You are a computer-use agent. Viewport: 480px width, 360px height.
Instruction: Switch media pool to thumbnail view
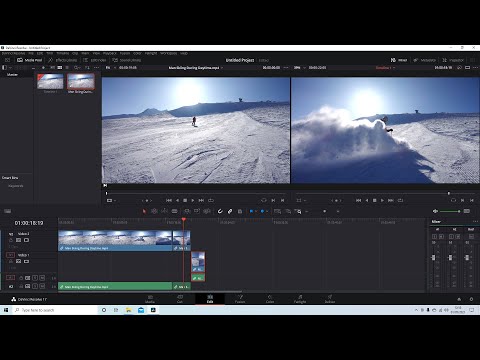click(60, 68)
